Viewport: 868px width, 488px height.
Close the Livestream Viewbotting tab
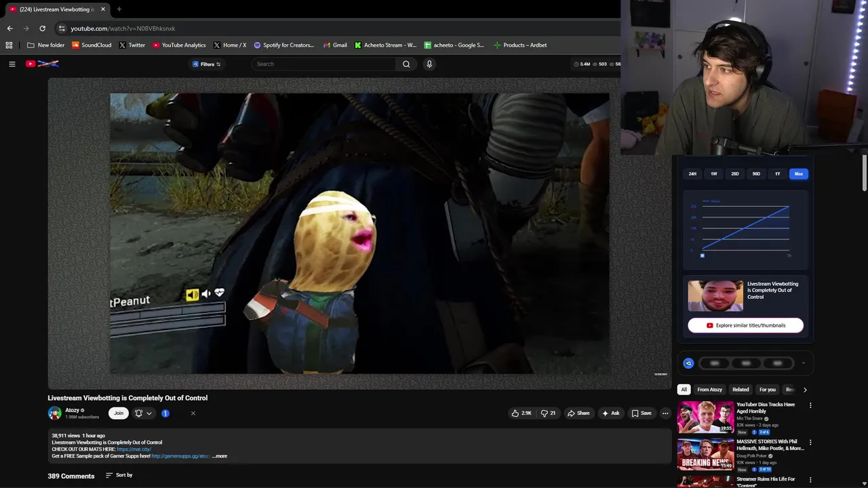point(103,9)
